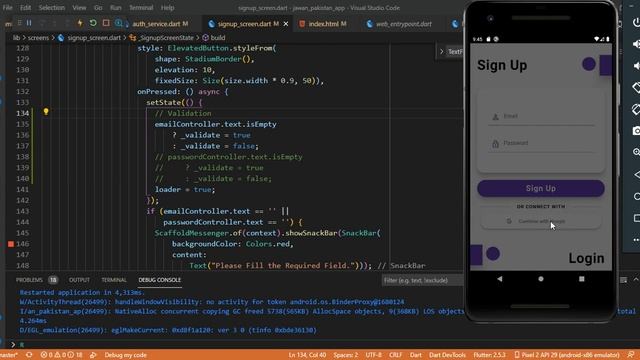The height and width of the screenshot is (360, 640).
Task: Click the Email field in the emulator
Action: [541, 117]
